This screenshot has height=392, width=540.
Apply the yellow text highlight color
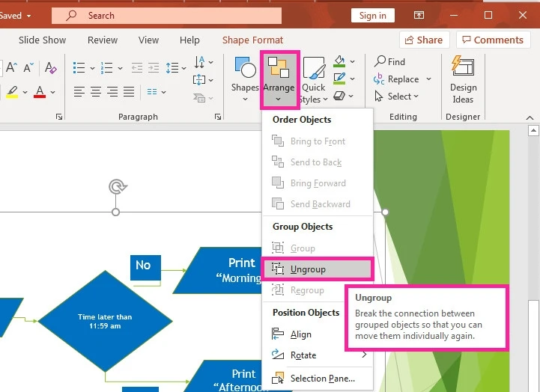pyautogui.click(x=12, y=92)
